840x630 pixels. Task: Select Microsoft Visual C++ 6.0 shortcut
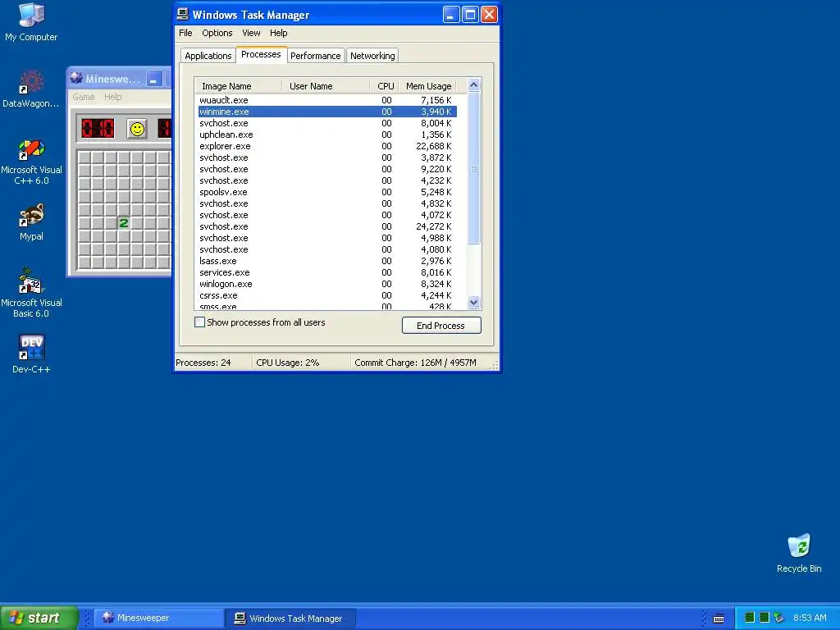[31, 162]
